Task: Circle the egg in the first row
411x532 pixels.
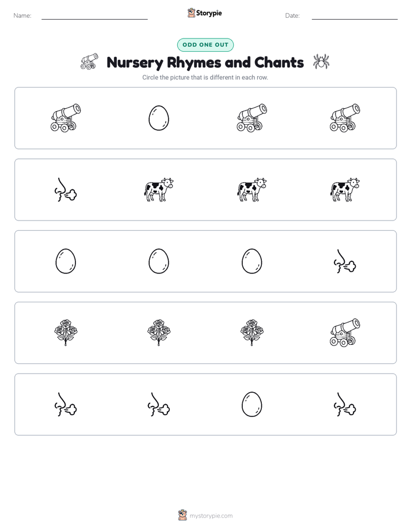Action: pyautogui.click(x=159, y=118)
